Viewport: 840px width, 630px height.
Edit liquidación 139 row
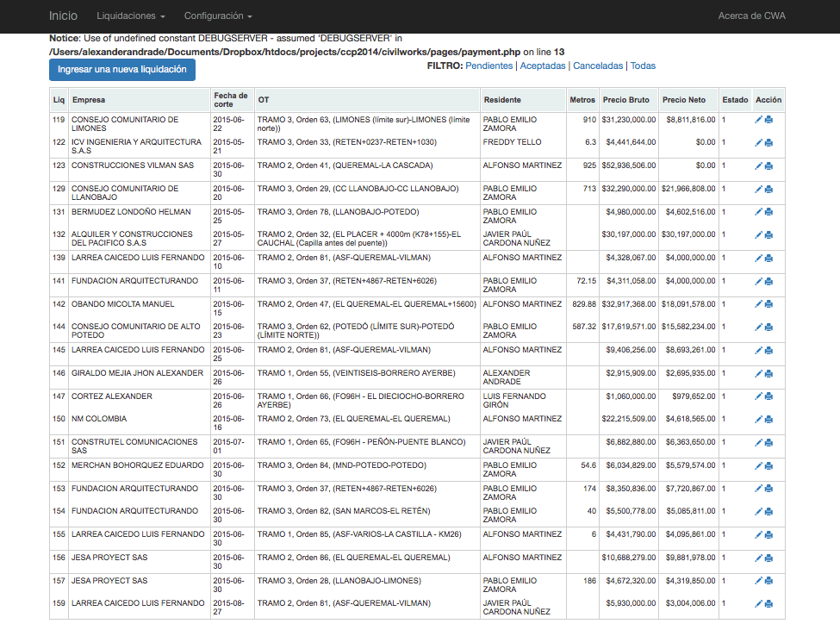tap(758, 259)
